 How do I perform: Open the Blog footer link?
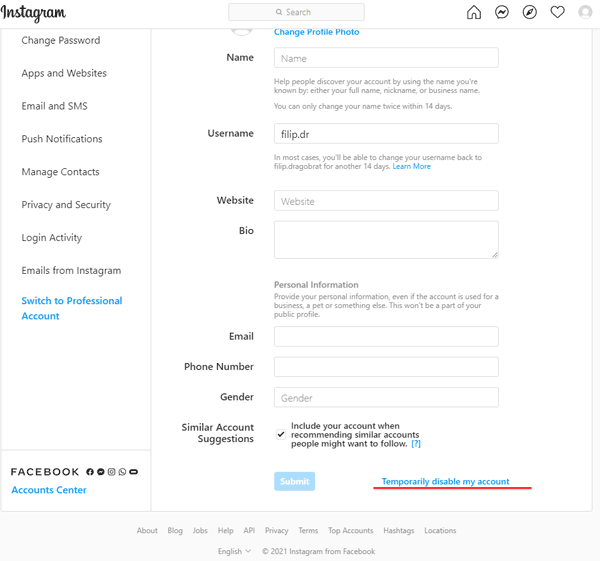click(x=175, y=530)
